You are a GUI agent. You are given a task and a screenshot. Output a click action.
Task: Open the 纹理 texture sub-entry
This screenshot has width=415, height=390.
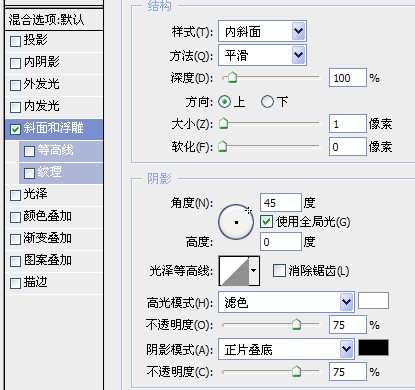49,172
